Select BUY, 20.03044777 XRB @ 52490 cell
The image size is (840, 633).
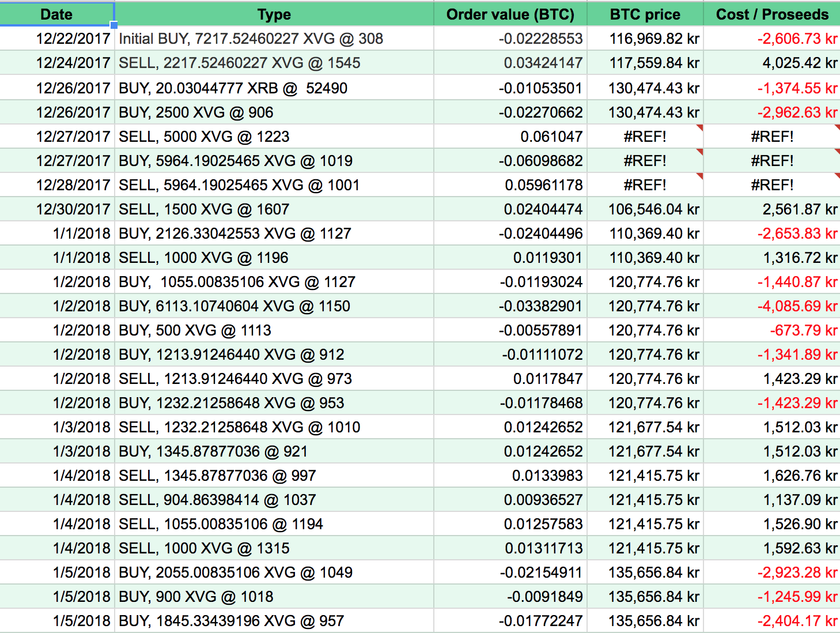tap(274, 88)
